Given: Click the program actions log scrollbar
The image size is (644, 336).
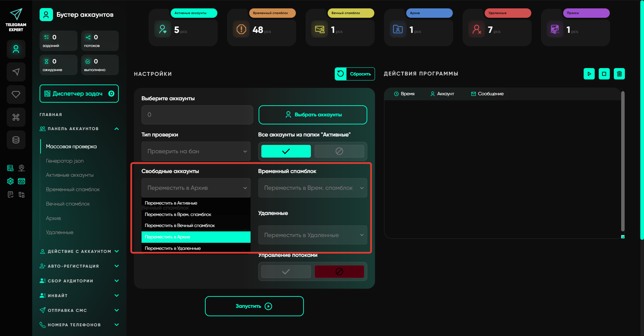Looking at the screenshot, I should (623, 161).
